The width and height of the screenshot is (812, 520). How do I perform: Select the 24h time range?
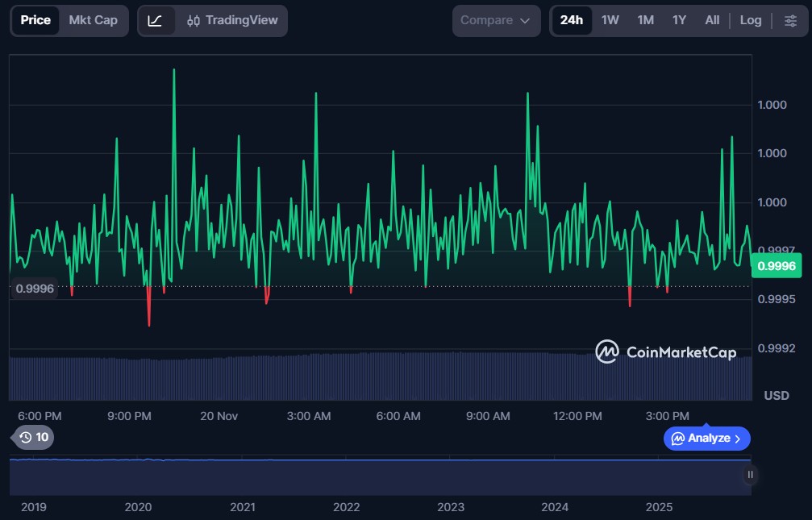(571, 21)
